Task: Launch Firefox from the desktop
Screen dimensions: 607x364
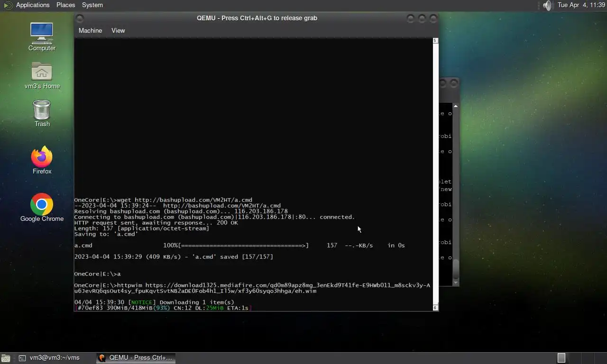Action: [42, 156]
